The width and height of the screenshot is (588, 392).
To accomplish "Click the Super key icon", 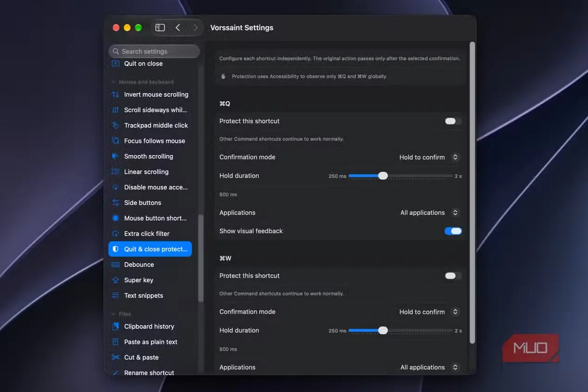I will [116, 280].
